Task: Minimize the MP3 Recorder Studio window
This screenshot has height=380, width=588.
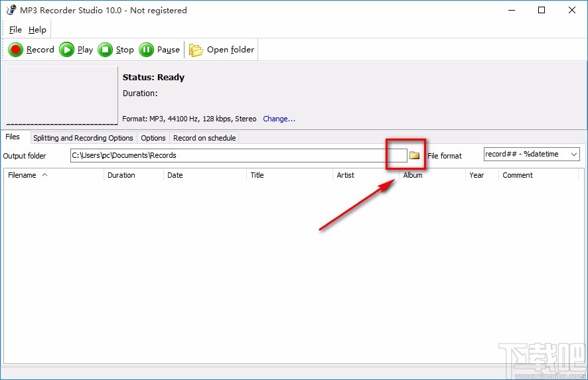Action: 512,10
